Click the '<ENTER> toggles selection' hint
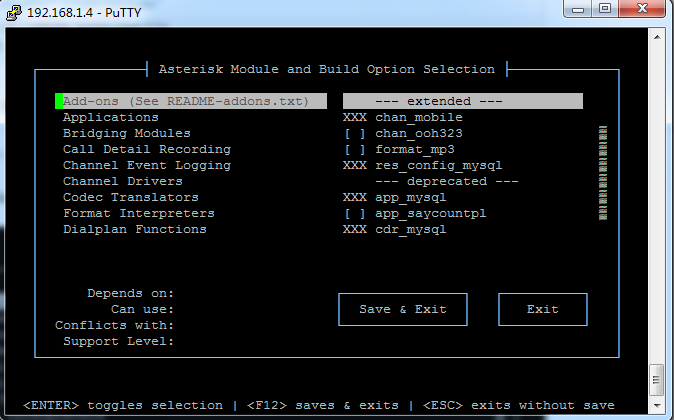This screenshot has height=420, width=674. coord(123,405)
